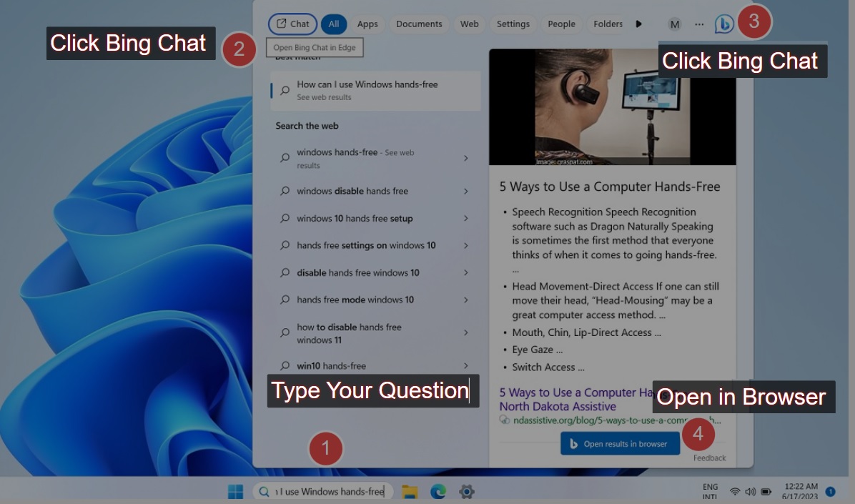Click the Start menu button
The height and width of the screenshot is (504, 855).
(235, 492)
